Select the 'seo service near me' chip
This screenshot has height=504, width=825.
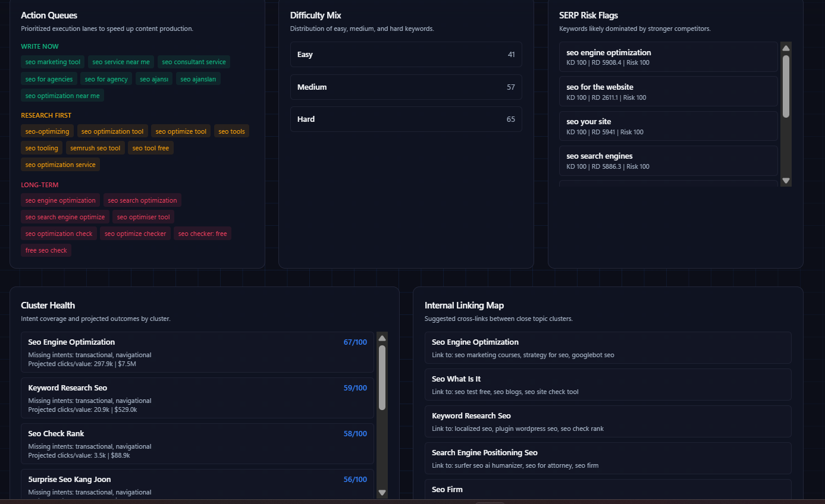click(121, 62)
